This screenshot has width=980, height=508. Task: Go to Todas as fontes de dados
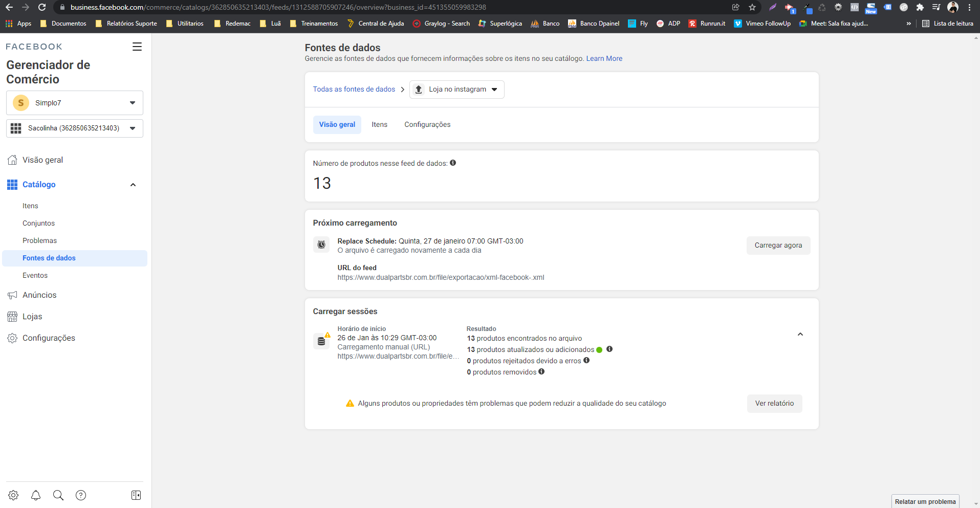(354, 89)
